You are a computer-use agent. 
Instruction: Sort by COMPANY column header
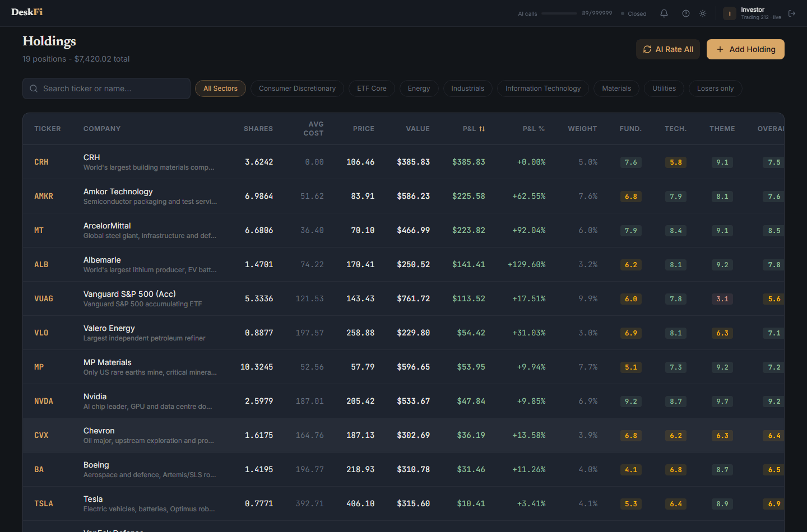point(102,129)
